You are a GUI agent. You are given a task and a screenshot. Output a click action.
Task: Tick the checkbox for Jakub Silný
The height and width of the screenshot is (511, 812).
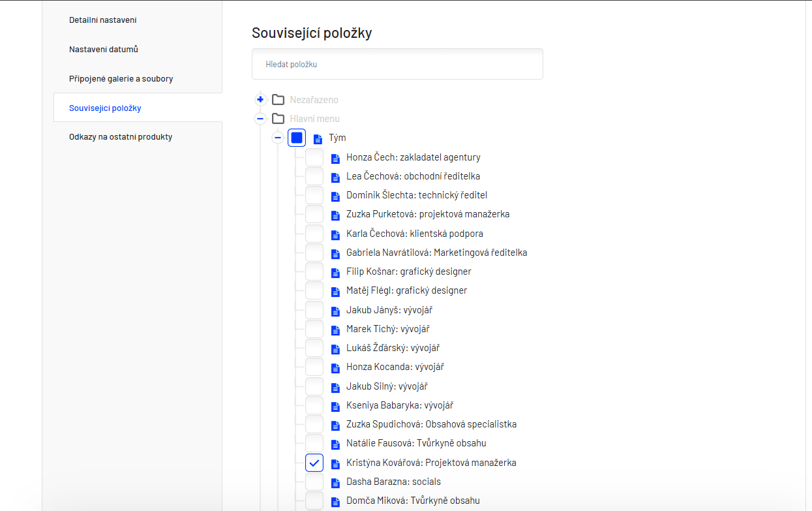pyautogui.click(x=314, y=386)
